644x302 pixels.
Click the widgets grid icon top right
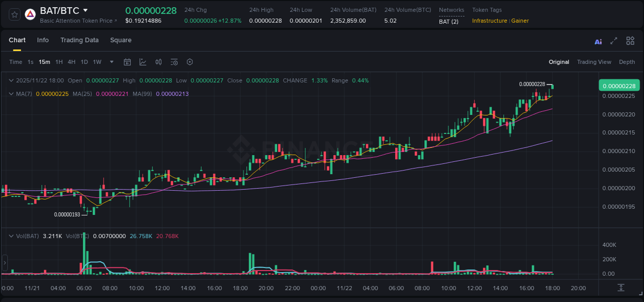(x=630, y=41)
